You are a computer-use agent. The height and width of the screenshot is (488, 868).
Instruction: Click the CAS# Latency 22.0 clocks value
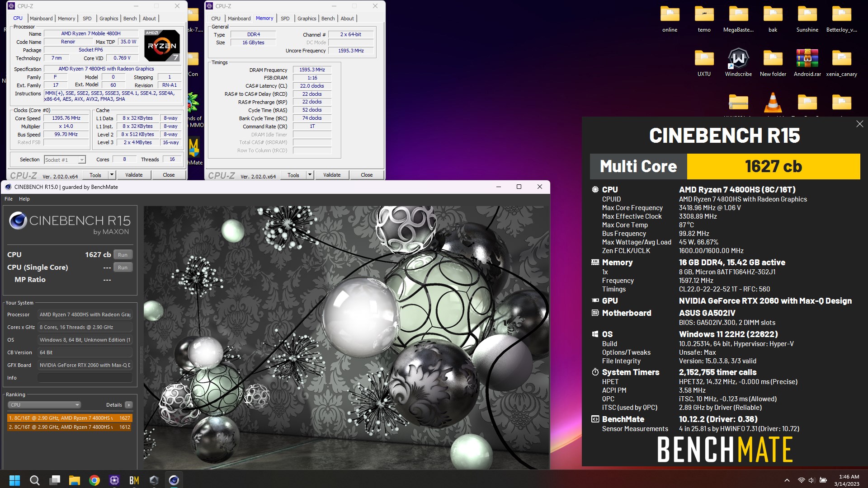pyautogui.click(x=312, y=86)
